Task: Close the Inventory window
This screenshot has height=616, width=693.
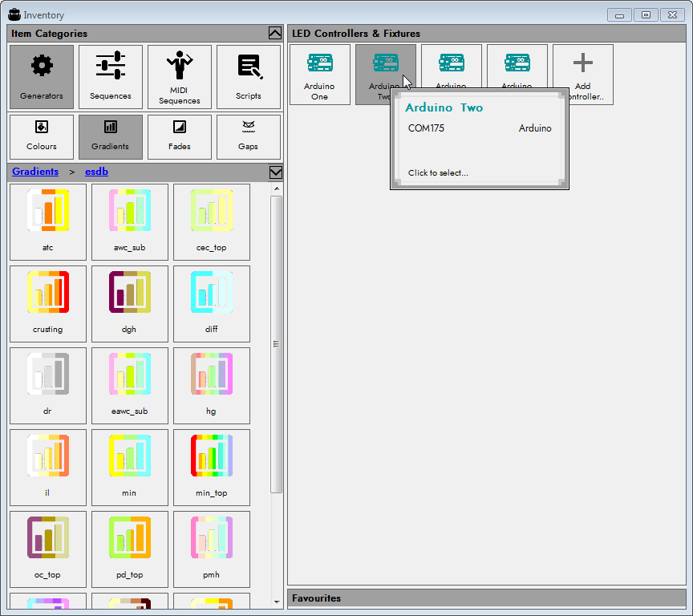Action: [672, 15]
